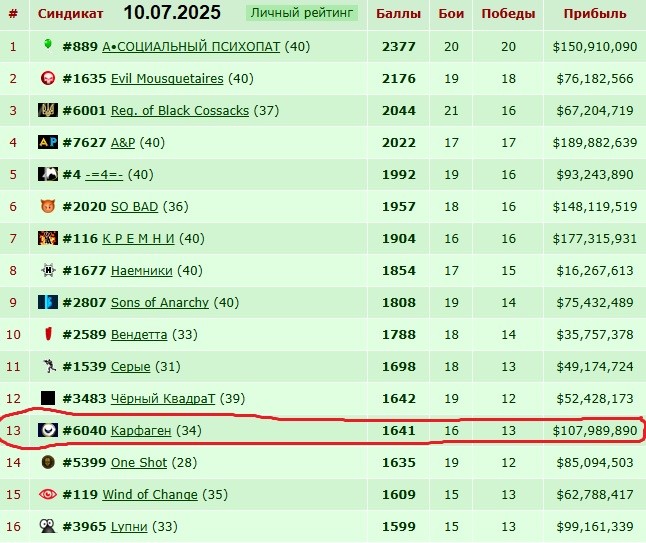Click the red skull icon of Evil Mousquetaires
The width and height of the screenshot is (646, 543).
(48, 78)
